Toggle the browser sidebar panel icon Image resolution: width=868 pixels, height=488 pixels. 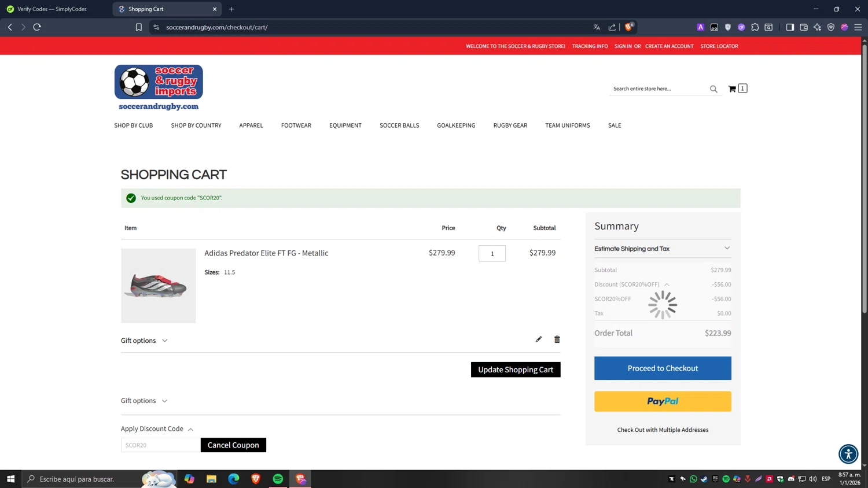790,27
